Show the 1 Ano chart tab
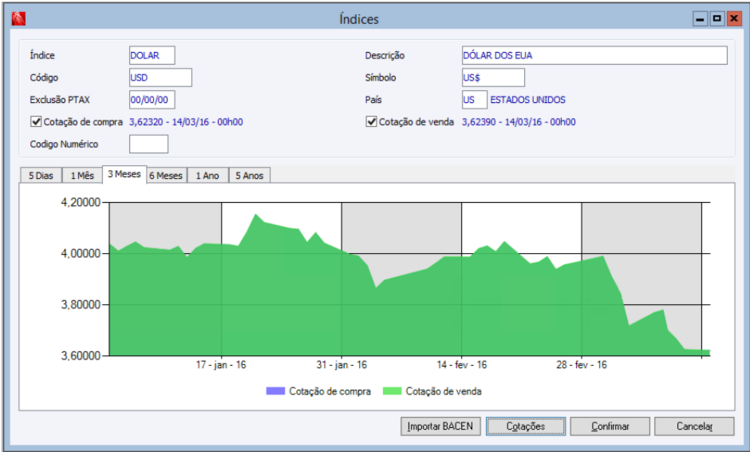Screen dimensions: 750x452 tap(208, 176)
